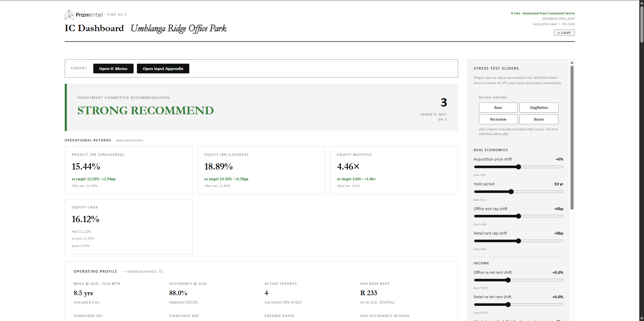
Task: Click the page scroll-up arrow
Action: point(642,3)
